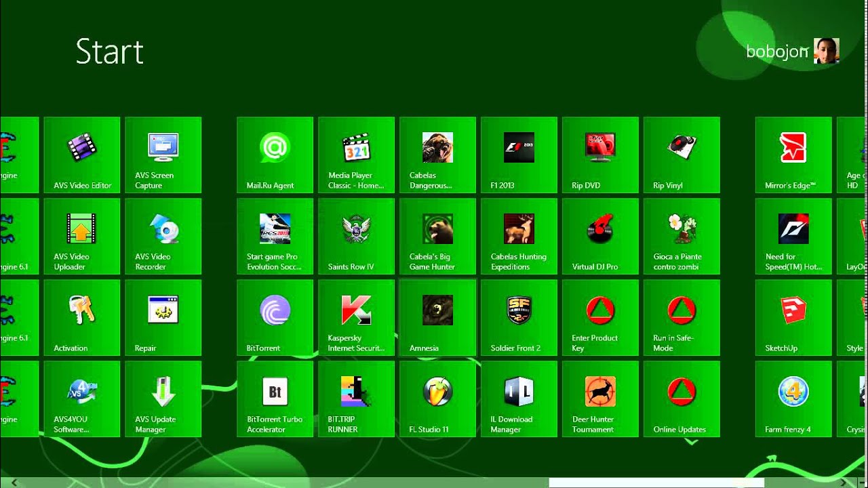Open IL Download Manager tile

(x=519, y=399)
